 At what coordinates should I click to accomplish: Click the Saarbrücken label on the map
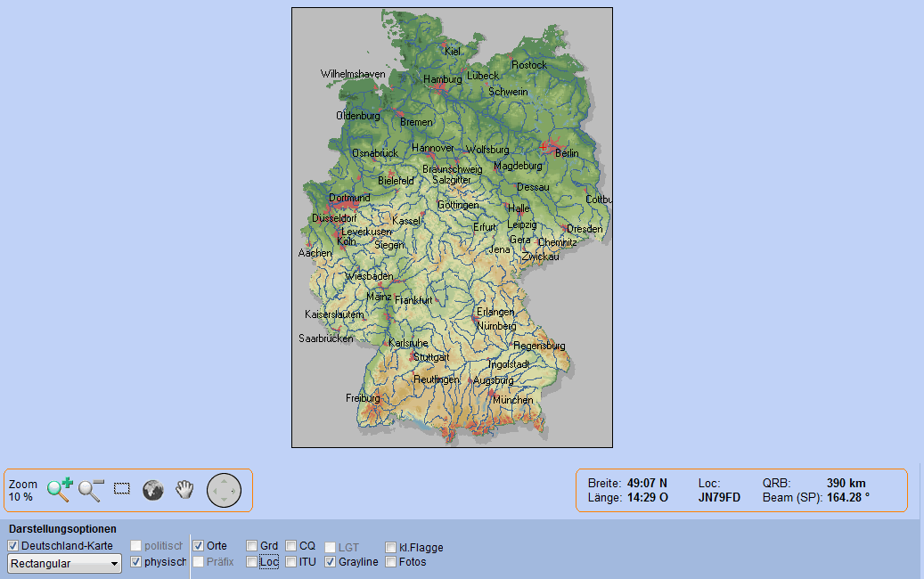(x=326, y=338)
